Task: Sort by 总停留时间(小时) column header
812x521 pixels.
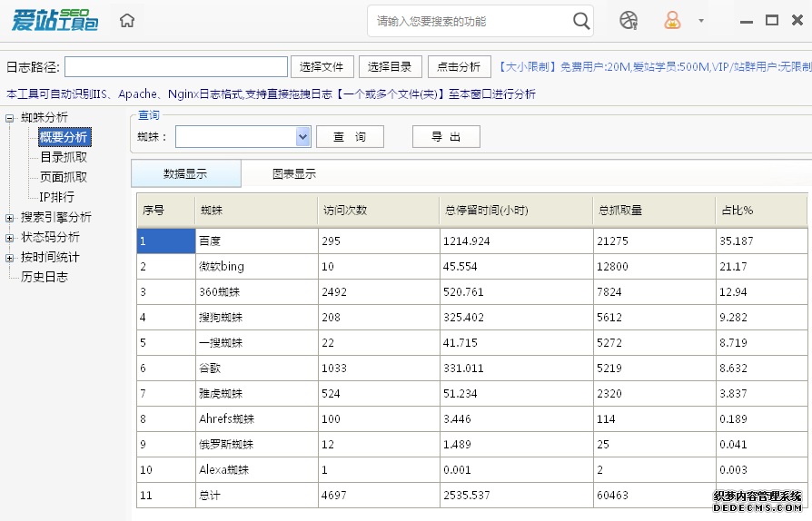Action: [x=516, y=210]
